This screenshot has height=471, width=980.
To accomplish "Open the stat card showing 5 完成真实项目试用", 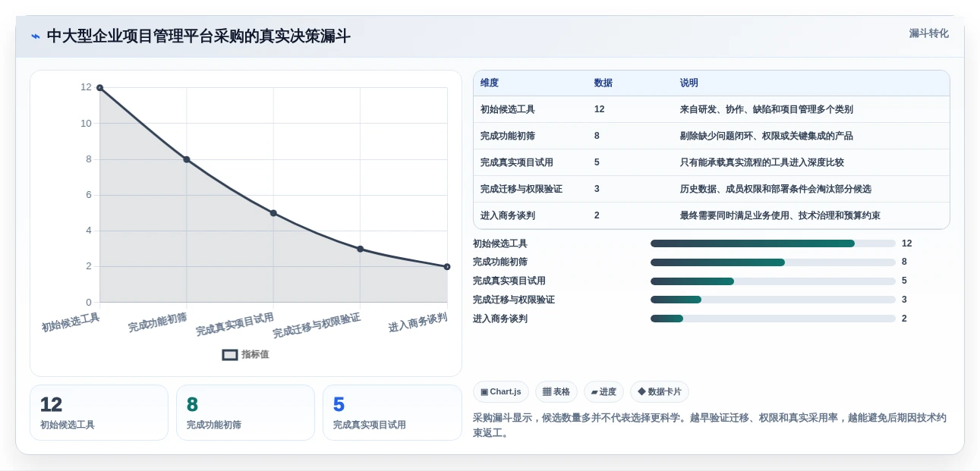I will [392, 413].
